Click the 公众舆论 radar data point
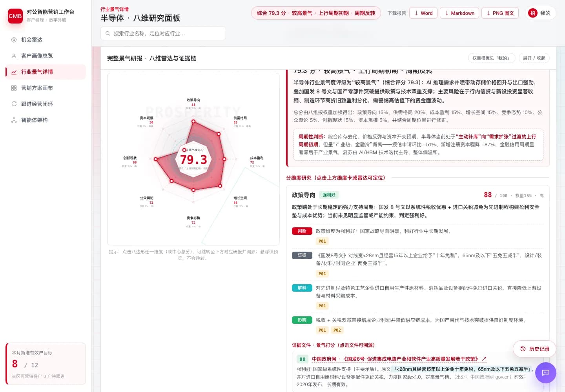 point(171,181)
